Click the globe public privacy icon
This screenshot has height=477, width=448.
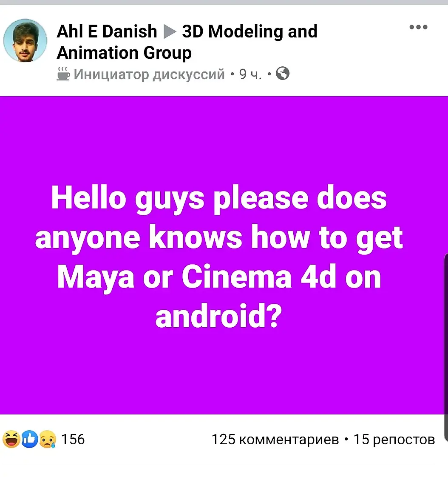(x=282, y=74)
